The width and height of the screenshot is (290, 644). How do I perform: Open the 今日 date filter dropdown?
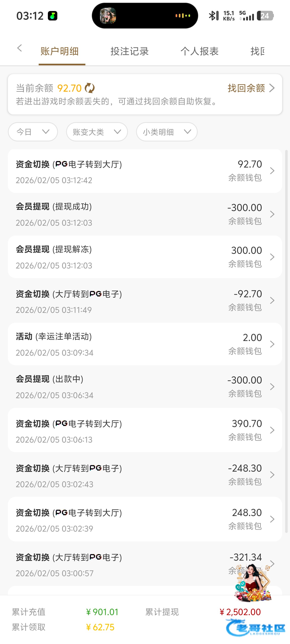(x=33, y=132)
